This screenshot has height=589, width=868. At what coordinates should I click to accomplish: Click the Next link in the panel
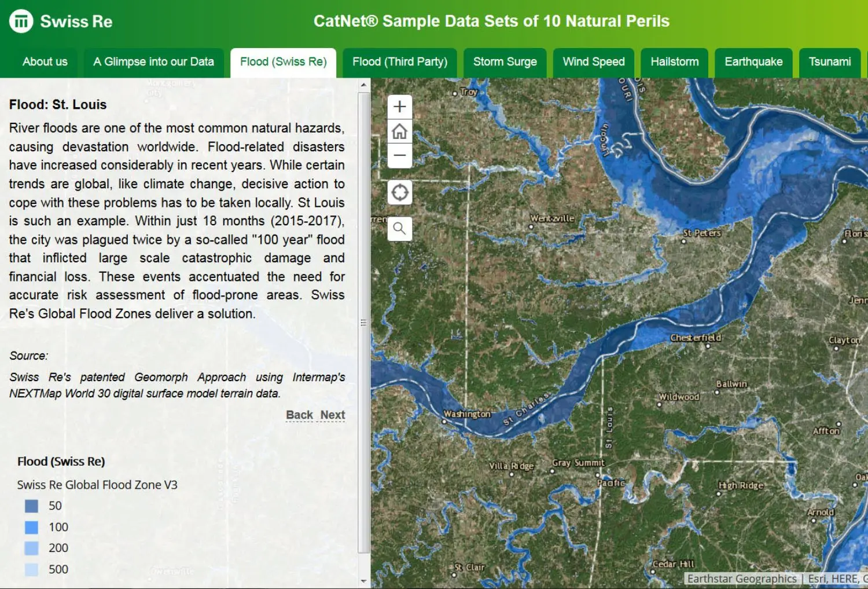pos(333,415)
